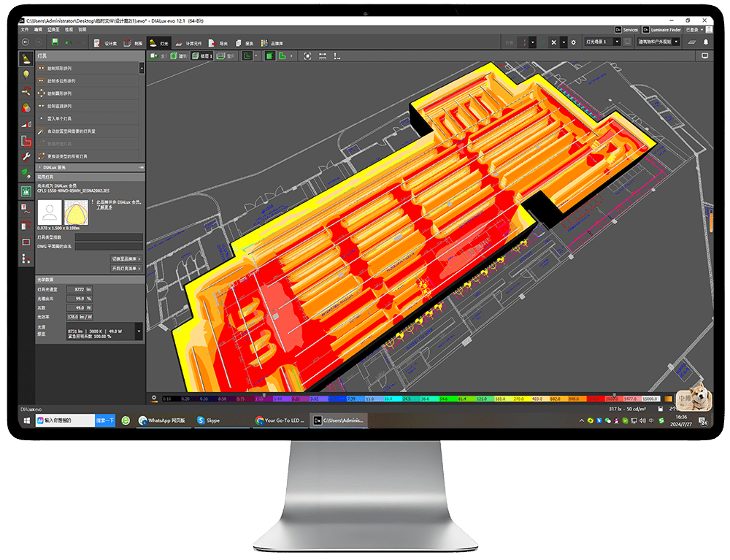Toggle the 楼层 1 storey view button
This screenshot has height=560, width=730.
tap(201, 55)
